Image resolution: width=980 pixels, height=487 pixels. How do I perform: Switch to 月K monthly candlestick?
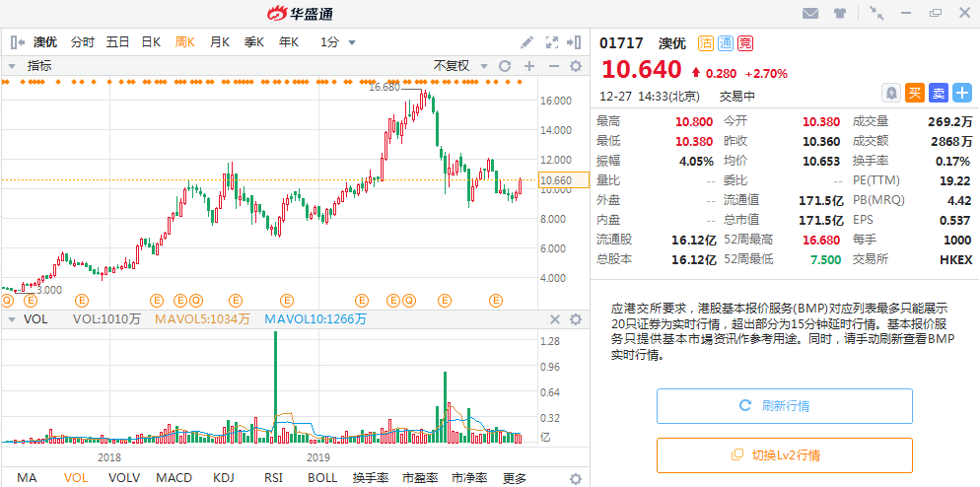click(220, 42)
